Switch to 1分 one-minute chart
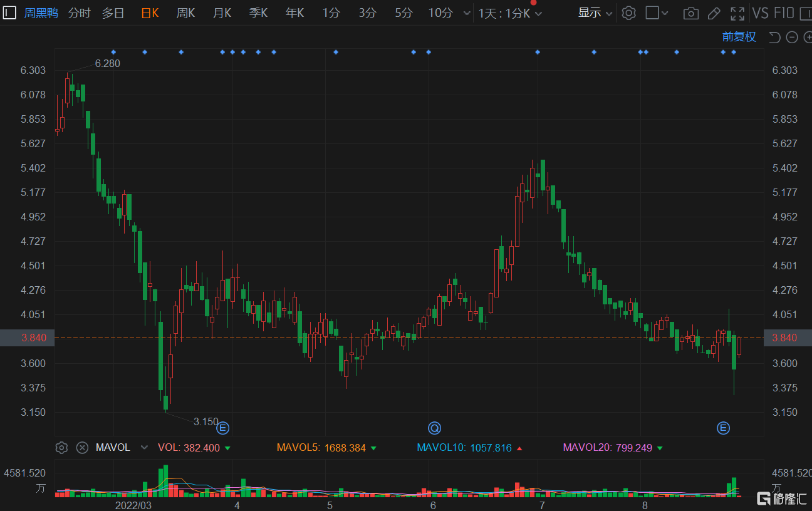Viewport: 812px width, 511px height. (331, 13)
